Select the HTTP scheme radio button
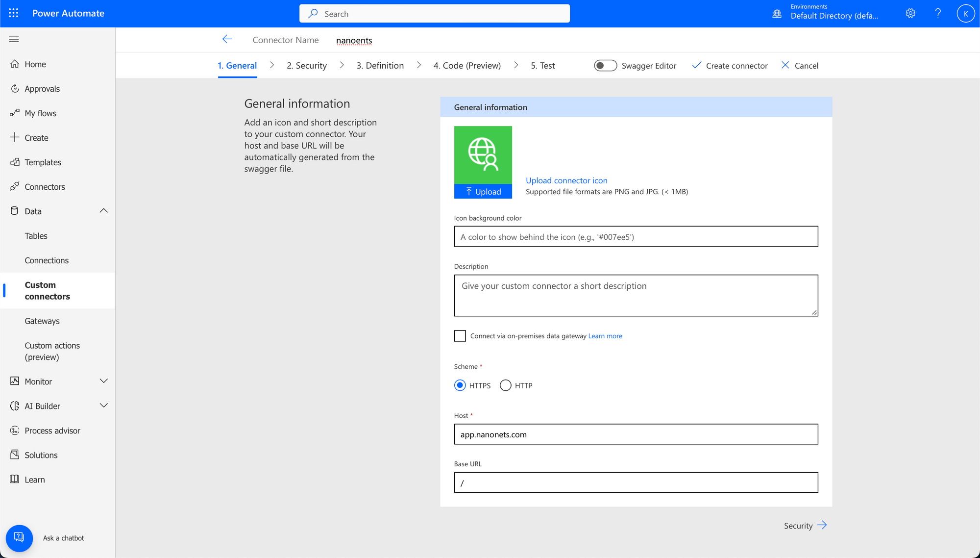980x558 pixels. [x=506, y=385]
